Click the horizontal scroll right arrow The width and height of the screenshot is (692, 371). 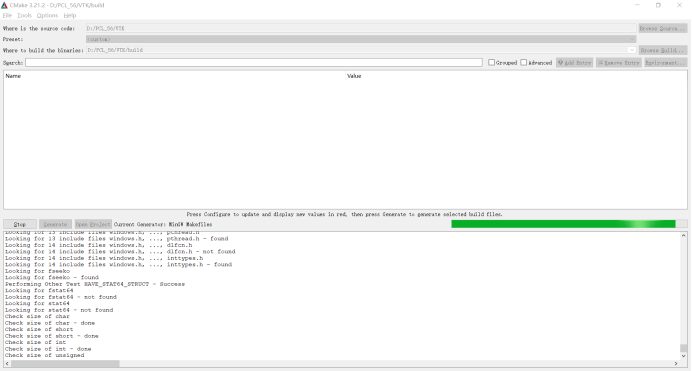[676, 364]
